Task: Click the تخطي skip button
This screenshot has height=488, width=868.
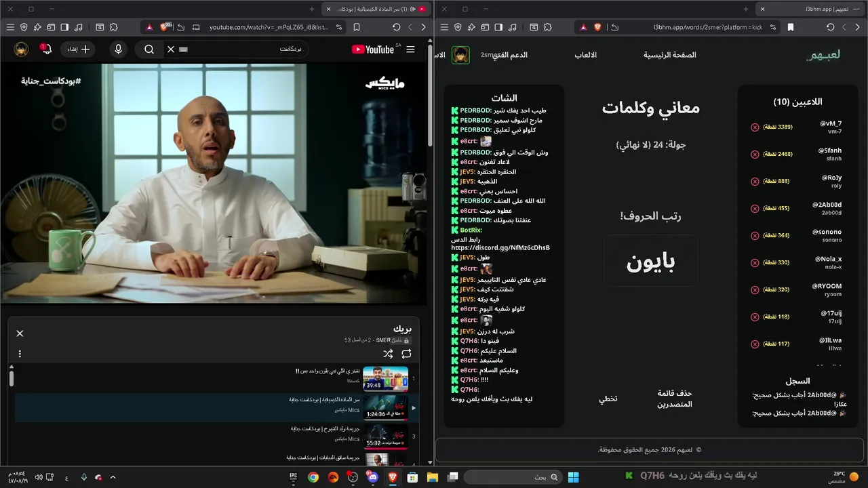Action: coord(608,399)
